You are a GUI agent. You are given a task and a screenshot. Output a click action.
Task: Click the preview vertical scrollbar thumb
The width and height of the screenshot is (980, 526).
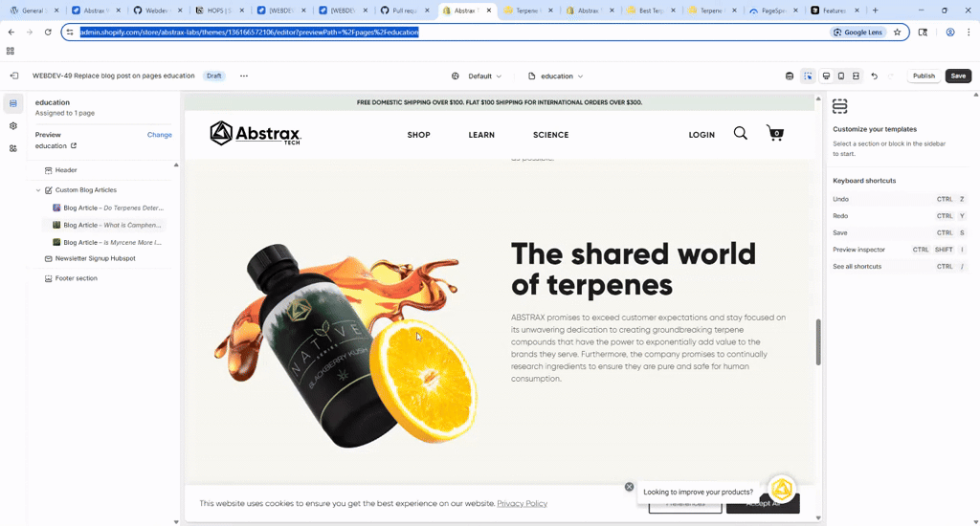(x=818, y=342)
